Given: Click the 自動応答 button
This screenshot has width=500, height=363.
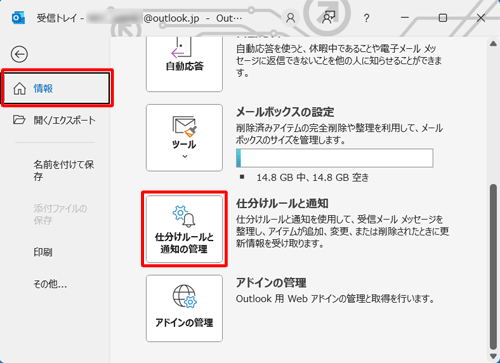Looking at the screenshot, I should 184,63.
